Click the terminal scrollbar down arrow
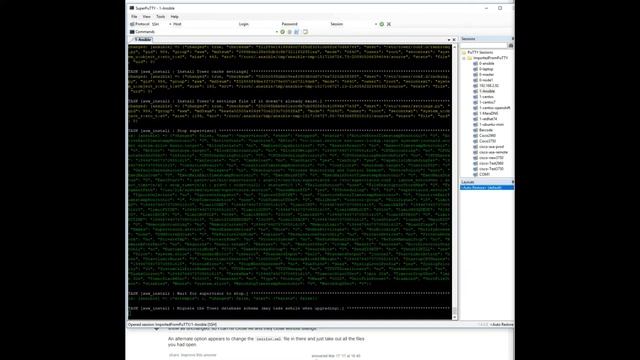This screenshot has height=360, width=640. point(455,317)
